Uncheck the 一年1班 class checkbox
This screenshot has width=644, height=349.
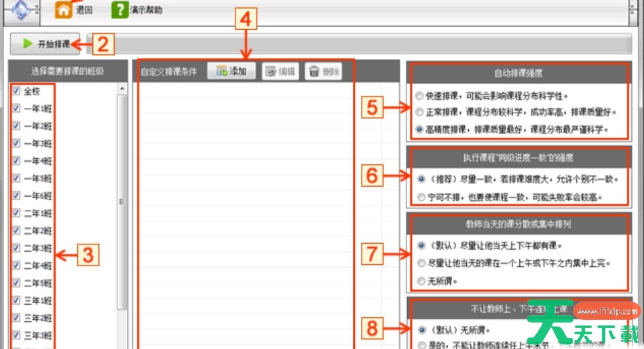pos(16,108)
